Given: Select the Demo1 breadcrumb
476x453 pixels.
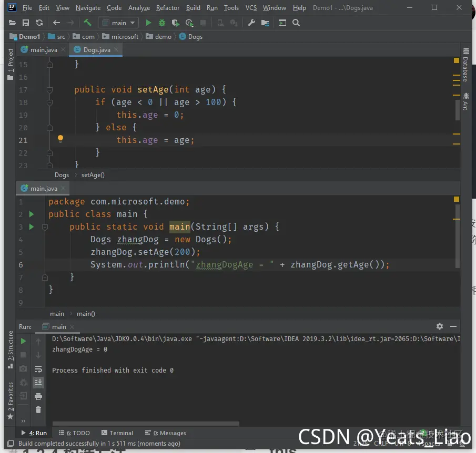Looking at the screenshot, I should click(x=25, y=37).
